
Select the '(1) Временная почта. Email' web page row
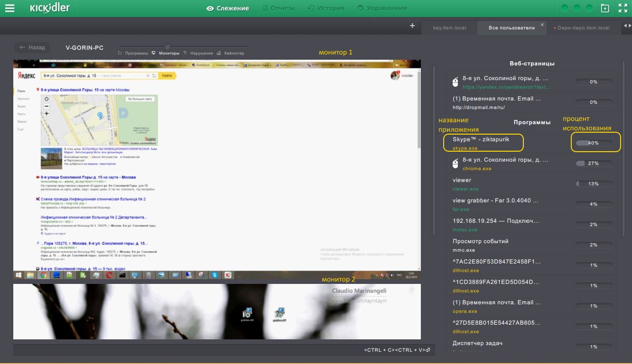coord(532,102)
